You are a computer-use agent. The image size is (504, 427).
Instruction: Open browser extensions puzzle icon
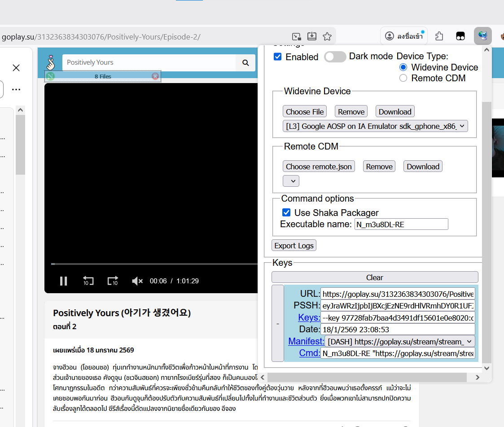(439, 36)
